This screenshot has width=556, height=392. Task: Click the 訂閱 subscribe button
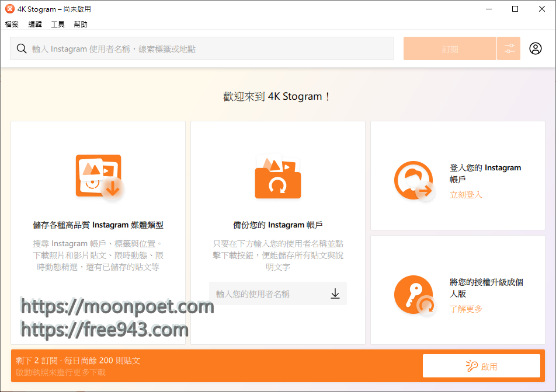click(x=450, y=49)
